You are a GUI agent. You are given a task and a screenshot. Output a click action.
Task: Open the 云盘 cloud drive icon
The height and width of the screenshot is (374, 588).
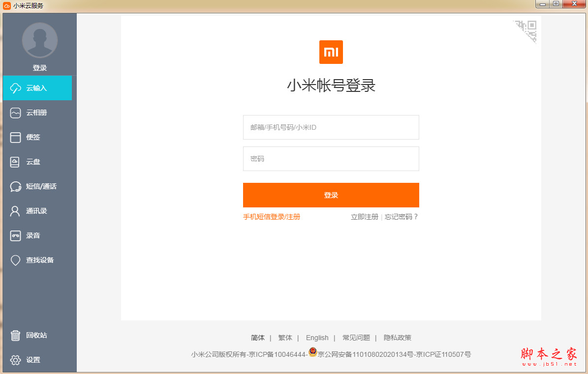(15, 162)
